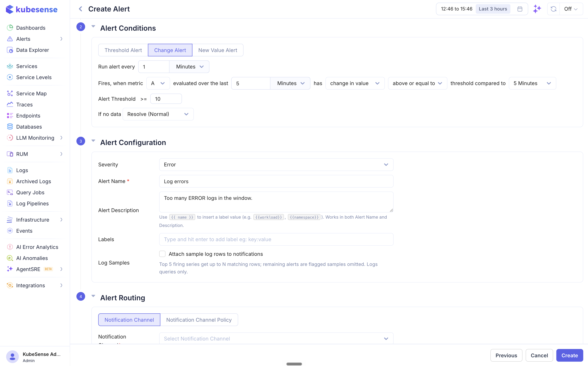Screen dimensions: 588x366
Task: Switch to the New Value Alert tab
Action: [x=218, y=50]
